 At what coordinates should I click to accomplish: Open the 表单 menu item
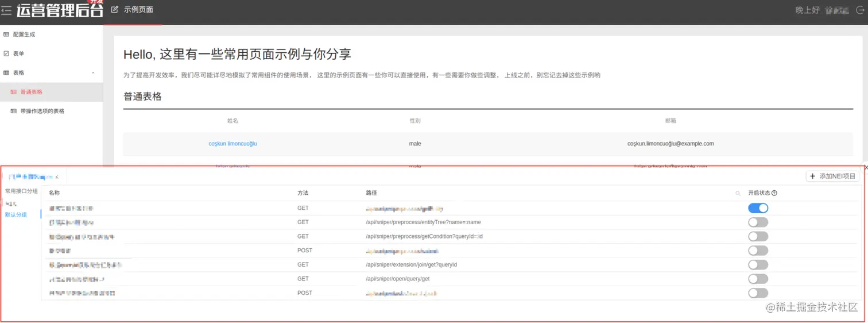pos(52,53)
